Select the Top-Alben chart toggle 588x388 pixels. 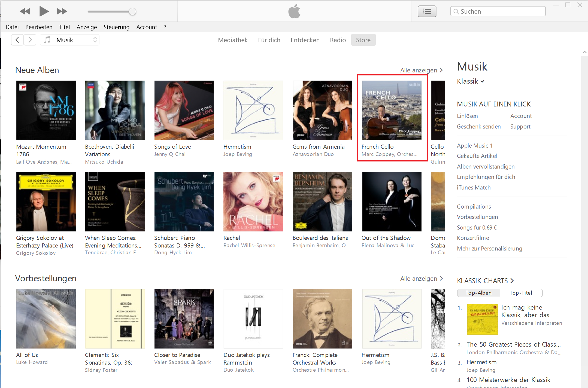478,293
